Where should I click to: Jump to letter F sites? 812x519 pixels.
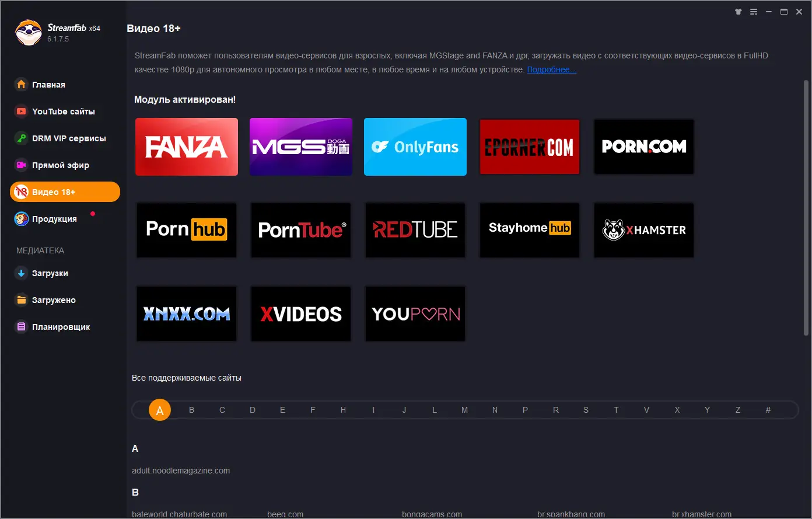pyautogui.click(x=313, y=410)
